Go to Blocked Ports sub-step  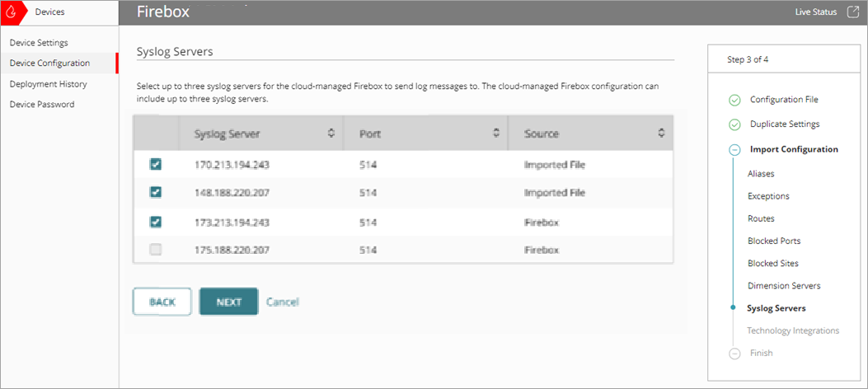[x=774, y=241]
